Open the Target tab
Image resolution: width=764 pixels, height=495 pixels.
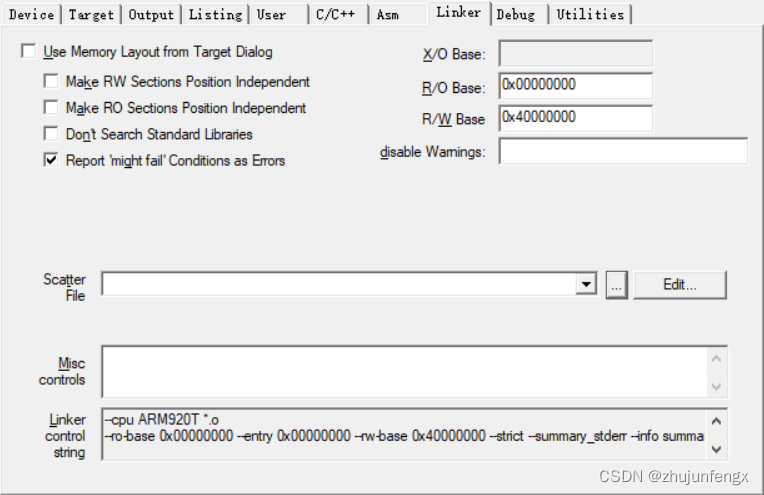pos(91,15)
